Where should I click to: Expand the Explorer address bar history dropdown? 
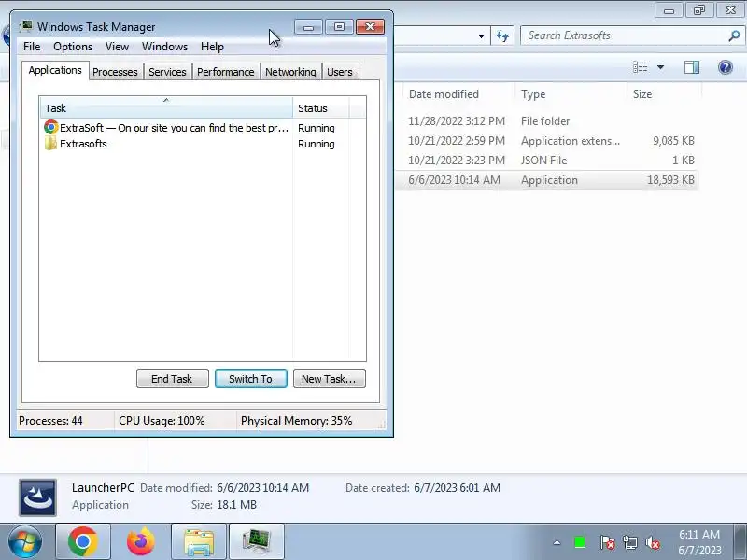click(481, 36)
